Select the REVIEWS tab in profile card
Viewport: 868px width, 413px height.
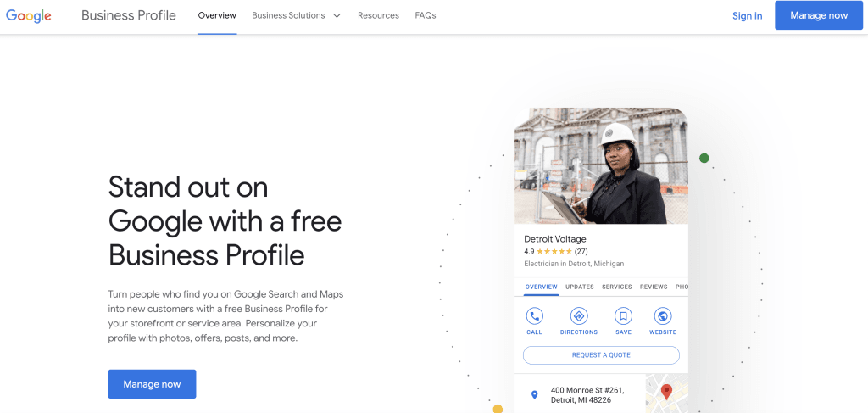654,287
